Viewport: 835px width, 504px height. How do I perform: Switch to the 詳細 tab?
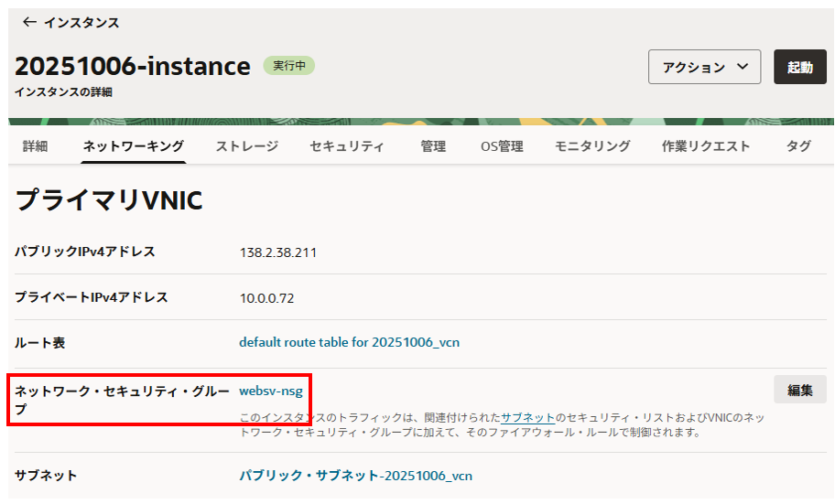click(35, 146)
